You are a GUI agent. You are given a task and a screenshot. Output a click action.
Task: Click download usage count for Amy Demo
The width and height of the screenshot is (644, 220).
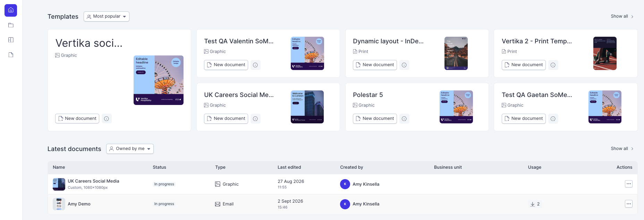535,204
